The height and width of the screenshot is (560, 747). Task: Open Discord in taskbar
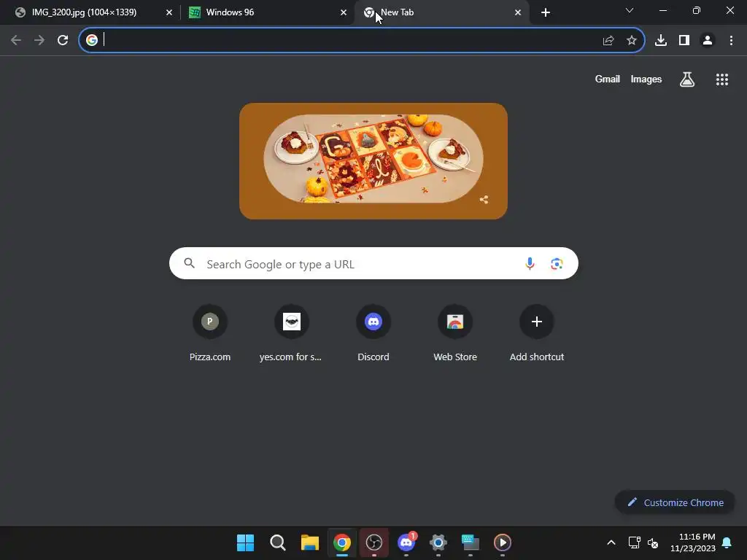[x=406, y=542]
